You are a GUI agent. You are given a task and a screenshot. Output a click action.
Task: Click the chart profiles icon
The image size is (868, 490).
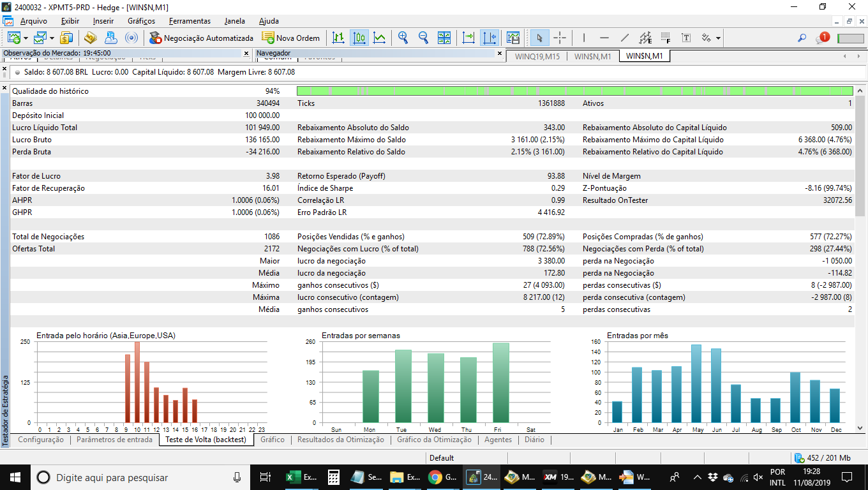[40, 38]
